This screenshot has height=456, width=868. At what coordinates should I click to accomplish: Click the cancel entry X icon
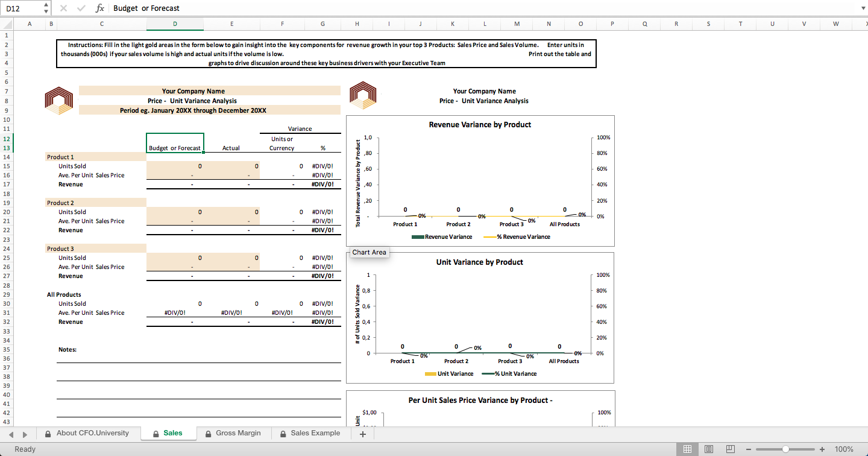coord(64,8)
